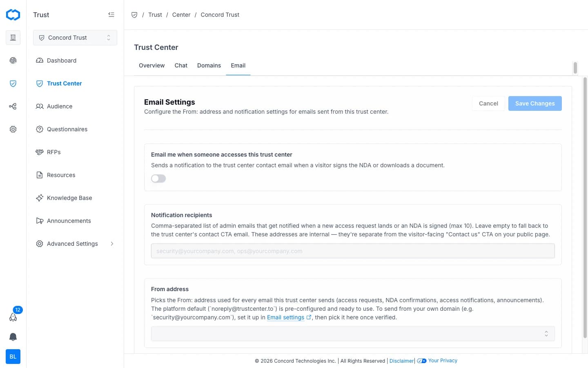Switch to the Chat tab
This screenshot has width=588, height=368.
(x=181, y=65)
